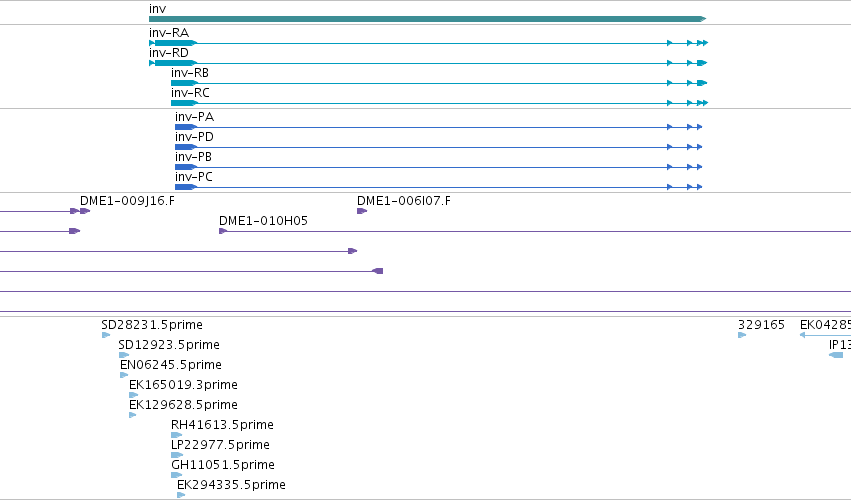The height and width of the screenshot is (500, 851).
Task: Click the GH11051.5prime EST label
Action: 223,465
